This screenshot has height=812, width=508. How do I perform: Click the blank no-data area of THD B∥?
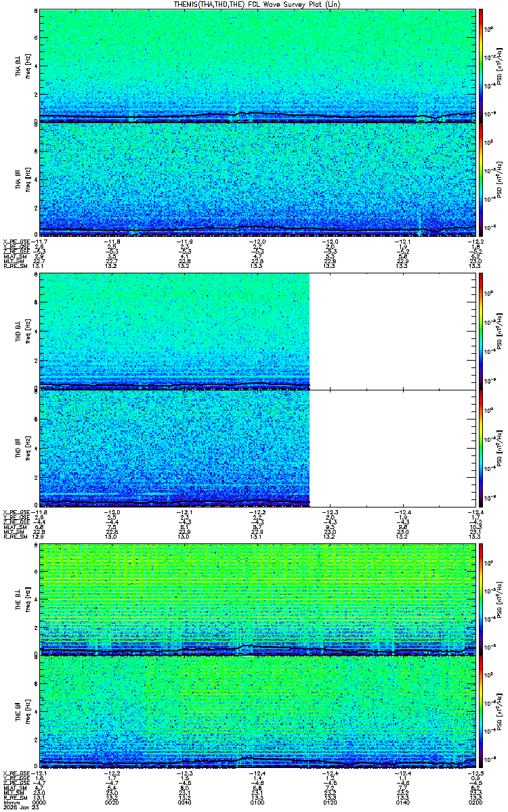pyautogui.click(x=391, y=447)
